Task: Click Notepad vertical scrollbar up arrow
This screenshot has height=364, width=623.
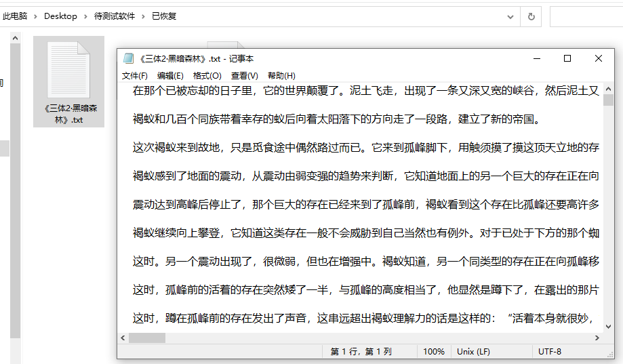Action: point(608,89)
